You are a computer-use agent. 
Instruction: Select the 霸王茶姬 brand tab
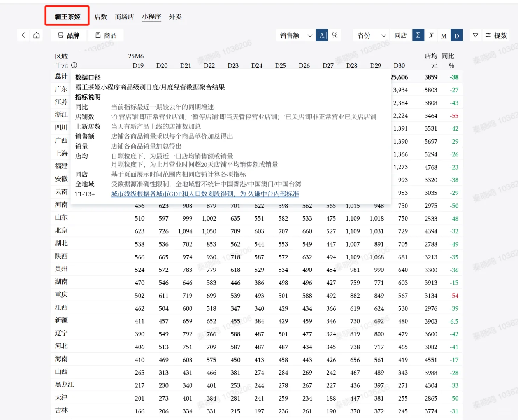[x=67, y=17]
